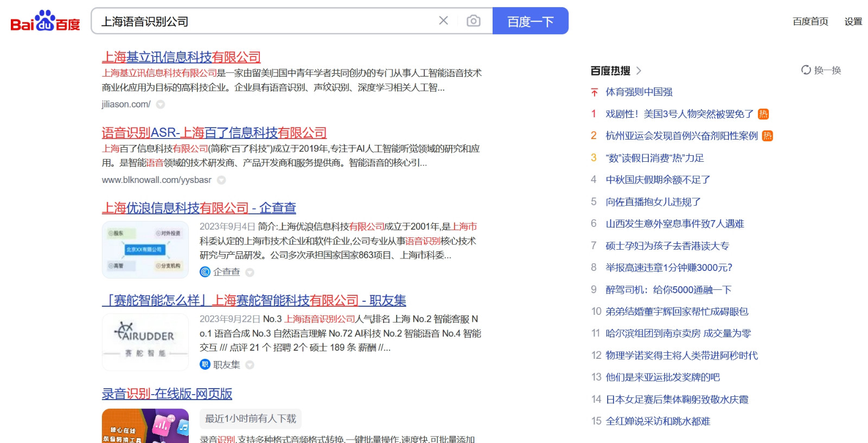Click small icon beside www.blknowall.com/yysbasr
Viewport: 868px width, 443px height.
coord(221,180)
